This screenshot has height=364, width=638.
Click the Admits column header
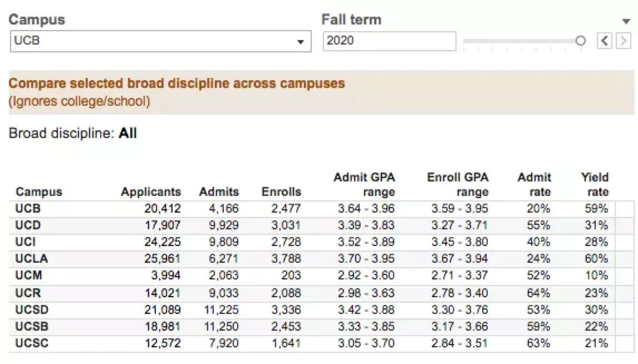coord(219,192)
